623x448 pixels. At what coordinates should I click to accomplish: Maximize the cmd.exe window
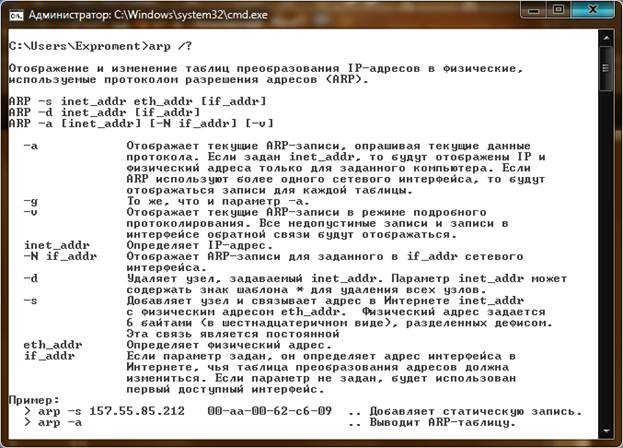click(559, 10)
